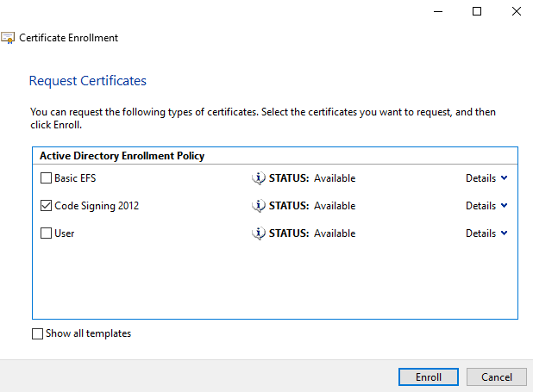Tick the User certificate checkbox
This screenshot has height=392, width=533.
(x=46, y=233)
